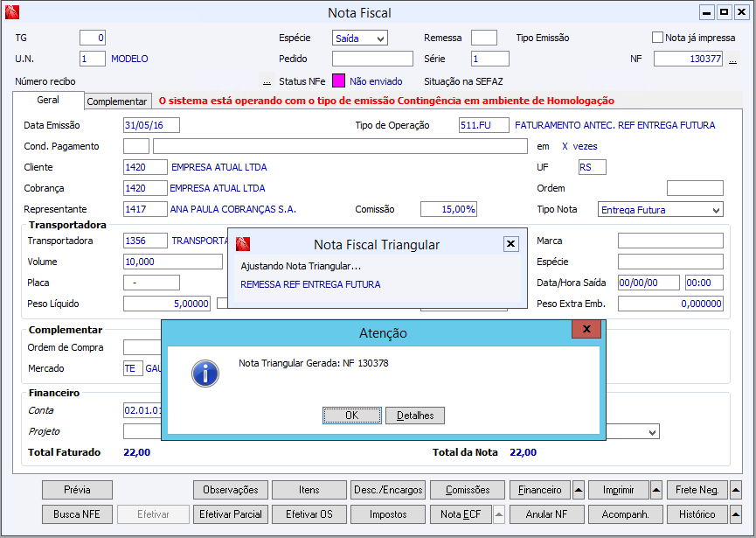
Task: Expand the arrow next to the Nota ECF button
Action: tap(499, 514)
